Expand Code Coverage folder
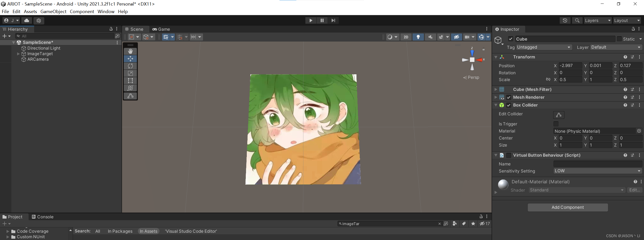 (x=8, y=231)
